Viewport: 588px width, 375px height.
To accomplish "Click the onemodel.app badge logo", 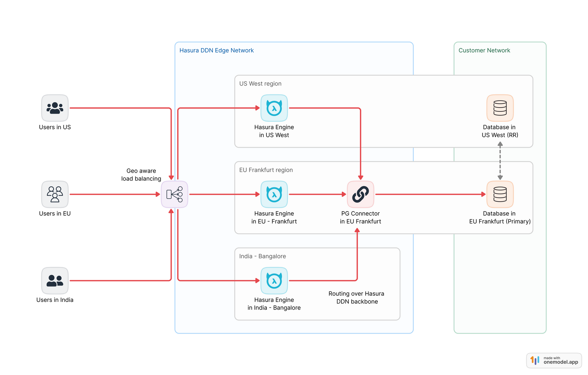I will click(535, 360).
